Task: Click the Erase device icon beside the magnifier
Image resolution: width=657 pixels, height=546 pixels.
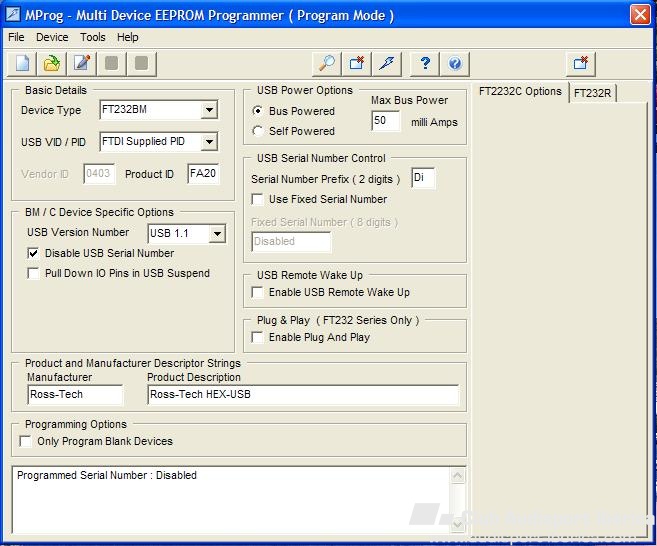Action: click(x=357, y=64)
